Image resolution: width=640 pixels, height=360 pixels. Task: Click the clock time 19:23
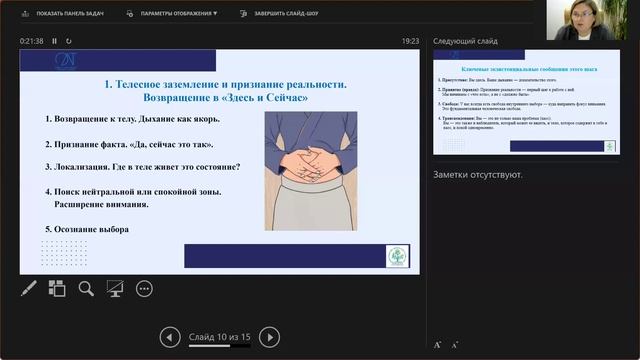coord(410,41)
